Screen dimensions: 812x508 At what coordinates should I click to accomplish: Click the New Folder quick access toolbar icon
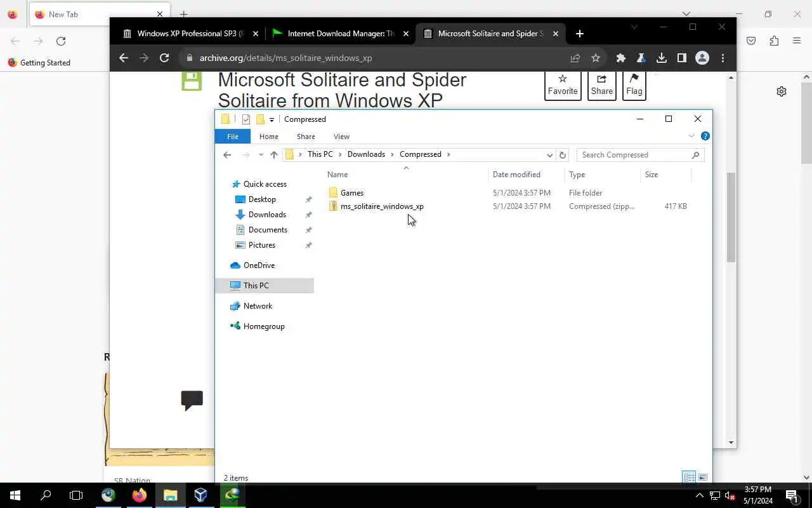click(x=260, y=119)
